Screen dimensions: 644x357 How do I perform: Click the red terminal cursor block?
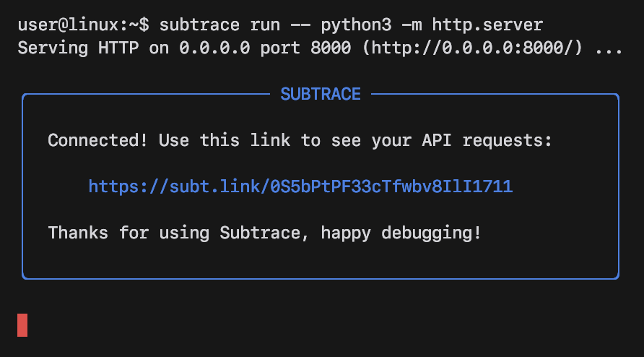tap(22, 325)
